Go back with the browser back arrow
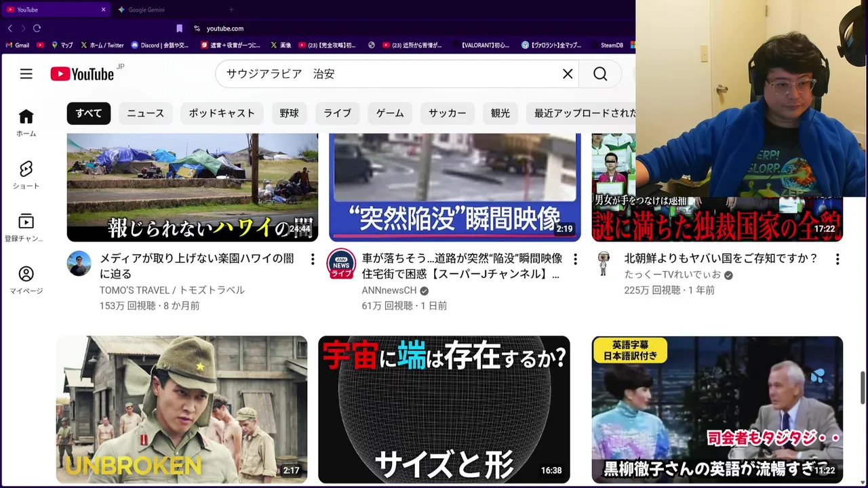This screenshot has height=488, width=868. tap(9, 28)
